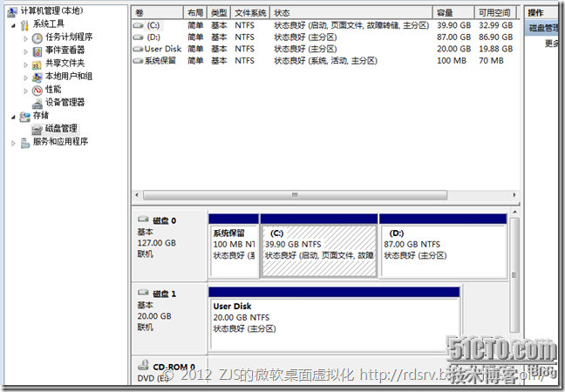Viewport: 565px width, 392px height.
Task: Select 任务计划程序 in the tree
Action: (69, 37)
